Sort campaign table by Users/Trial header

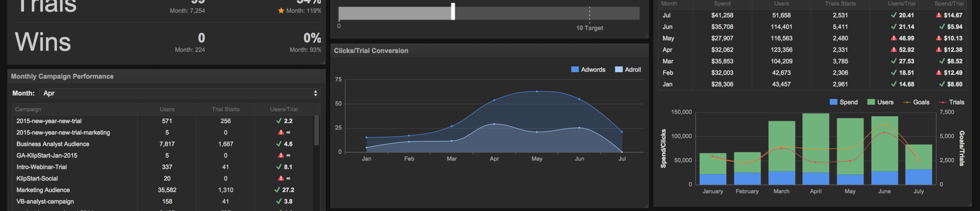click(284, 109)
